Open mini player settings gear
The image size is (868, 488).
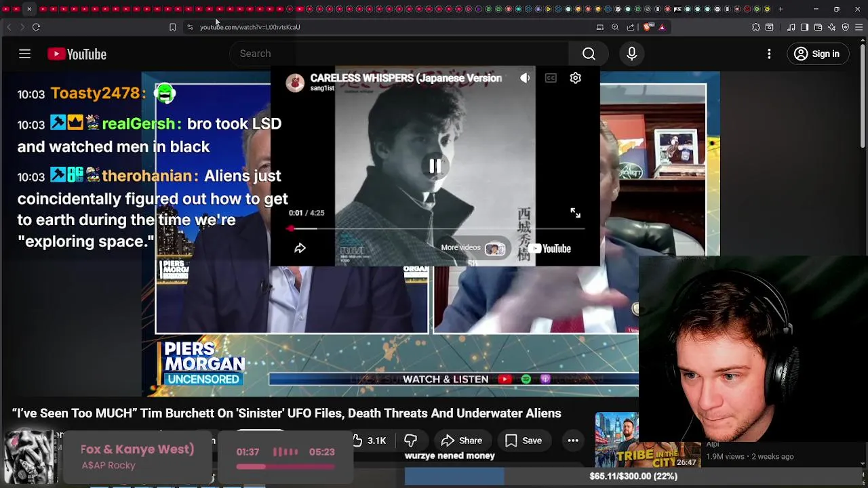click(x=575, y=78)
